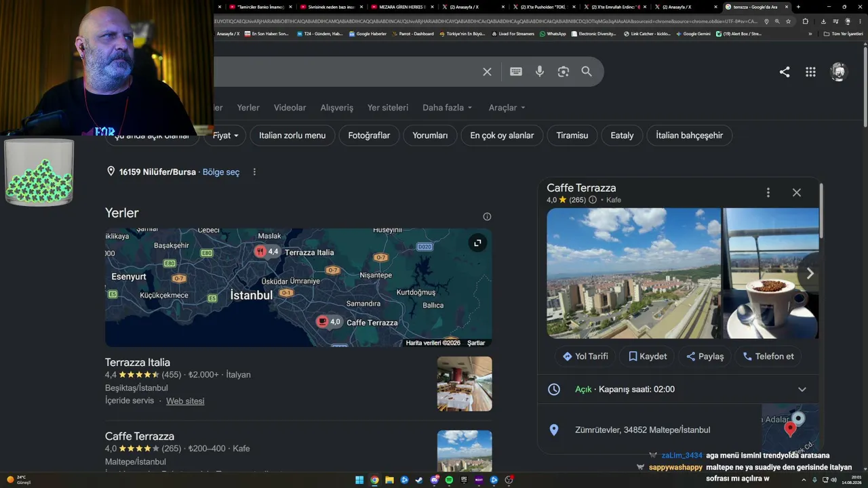Open the Yer siteleri search tab
This screenshot has height=488, width=868.
(388, 108)
